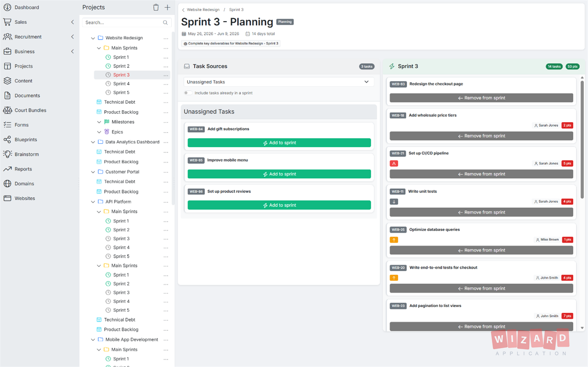Image resolution: width=588 pixels, height=367 pixels.
Task: Collapse the Data Analytics Dashboard project
Action: (x=93, y=142)
